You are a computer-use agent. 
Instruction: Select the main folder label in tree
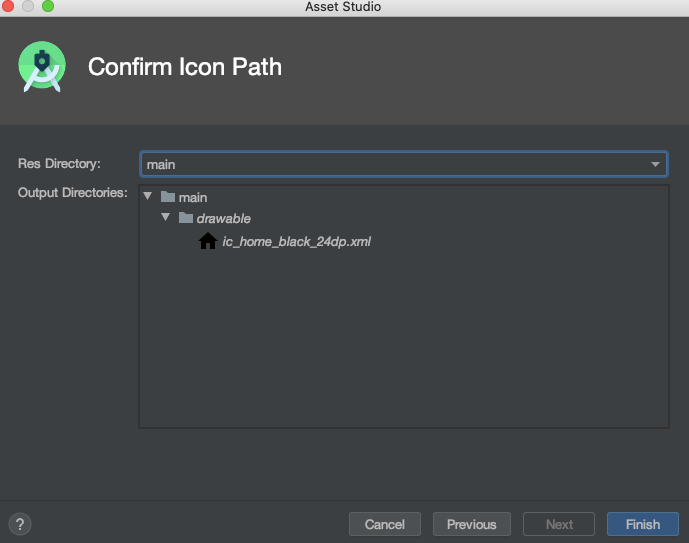coord(193,197)
